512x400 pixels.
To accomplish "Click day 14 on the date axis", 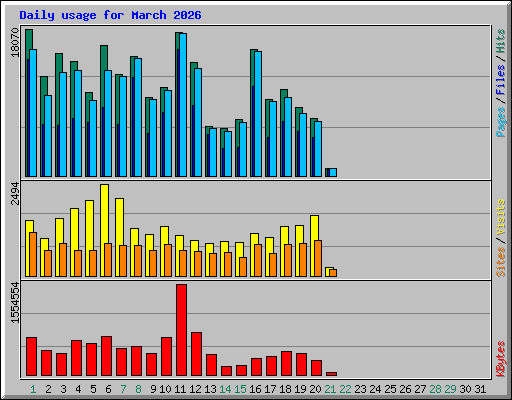I will pos(225,389).
